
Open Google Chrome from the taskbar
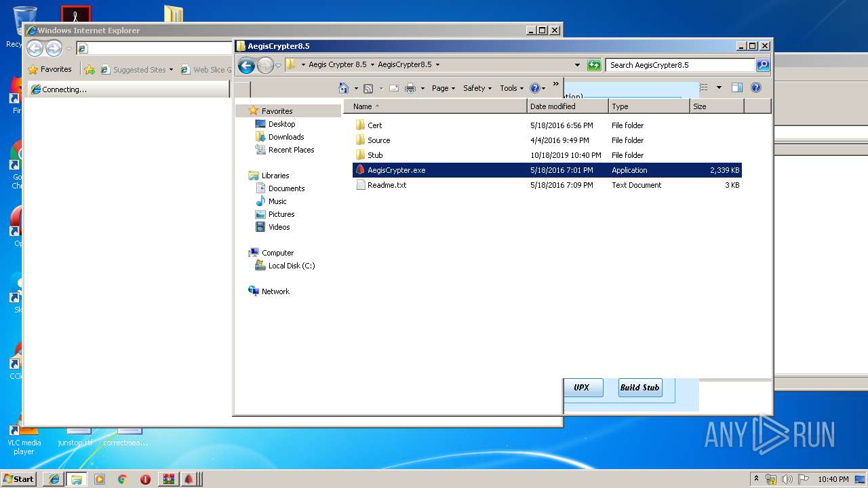(122, 479)
